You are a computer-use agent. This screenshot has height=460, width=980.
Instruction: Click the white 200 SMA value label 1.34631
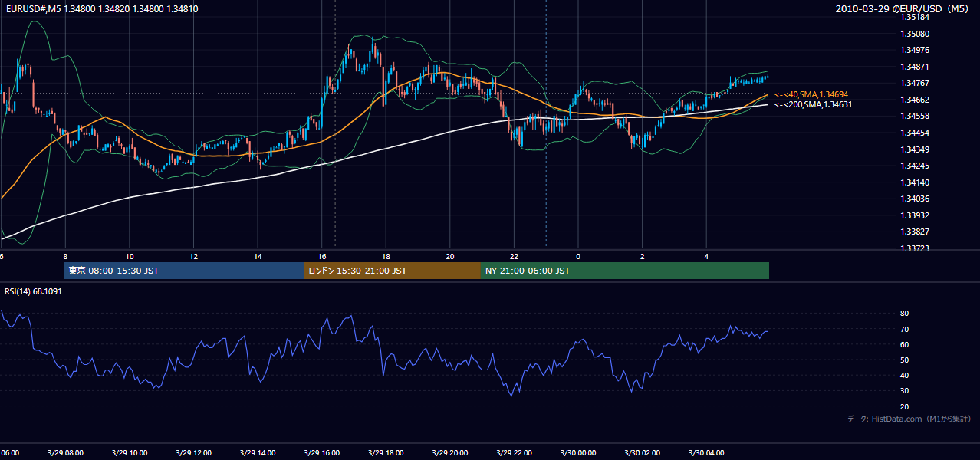[x=813, y=104]
